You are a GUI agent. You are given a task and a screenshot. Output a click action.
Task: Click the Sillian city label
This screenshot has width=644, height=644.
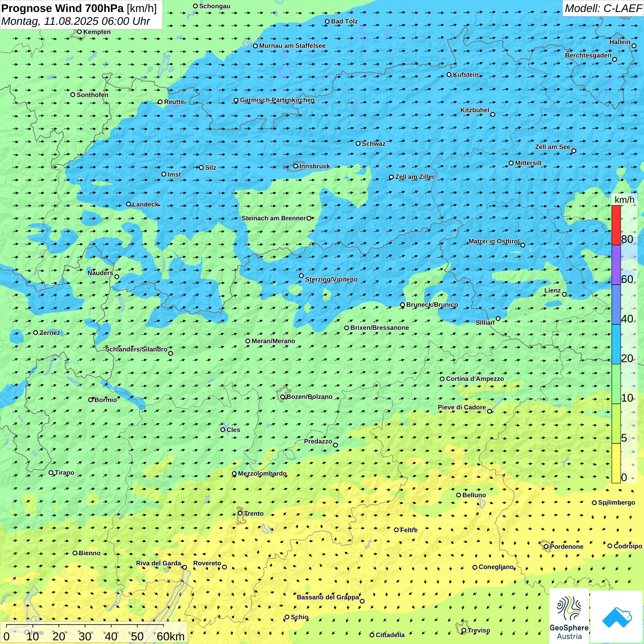pos(485,322)
